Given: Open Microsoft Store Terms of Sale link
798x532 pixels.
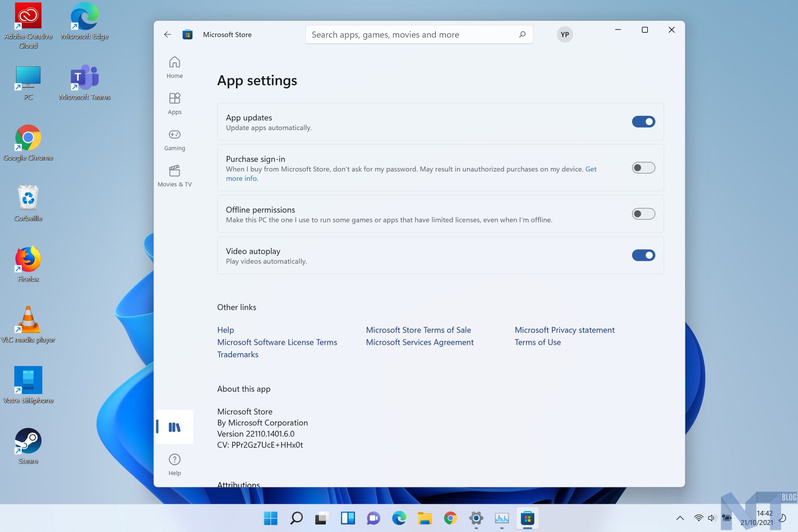Looking at the screenshot, I should (x=418, y=330).
